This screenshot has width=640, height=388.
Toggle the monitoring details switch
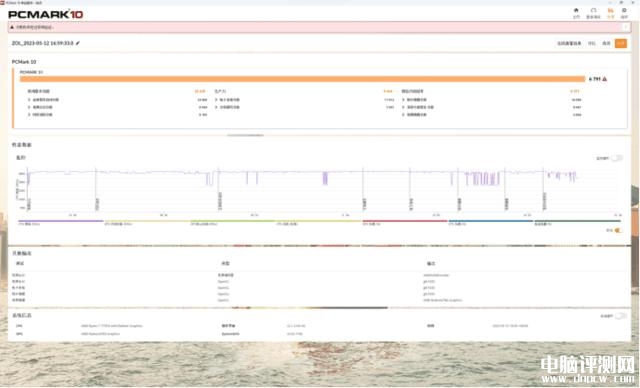click(617, 158)
